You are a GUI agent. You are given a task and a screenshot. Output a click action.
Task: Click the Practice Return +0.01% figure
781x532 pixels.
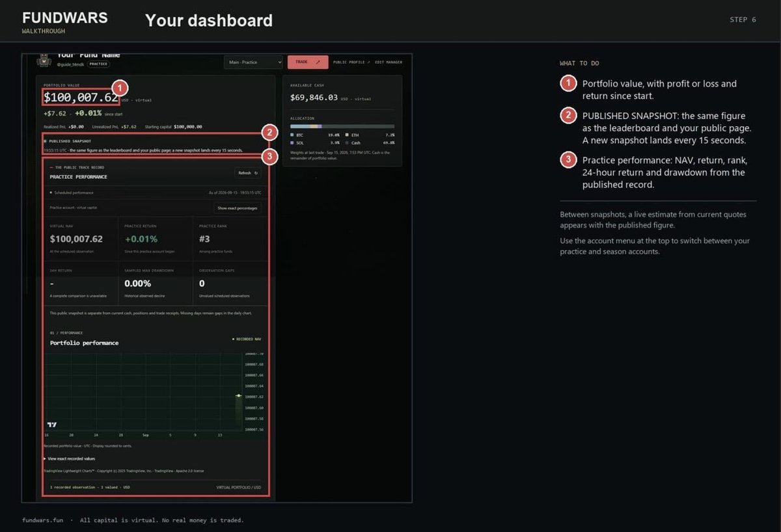point(141,239)
